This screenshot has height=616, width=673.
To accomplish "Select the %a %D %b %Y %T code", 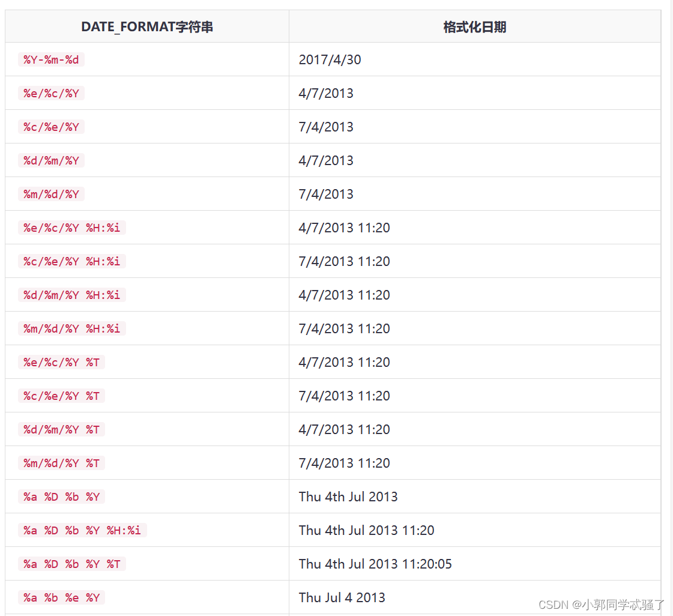I will [71, 564].
